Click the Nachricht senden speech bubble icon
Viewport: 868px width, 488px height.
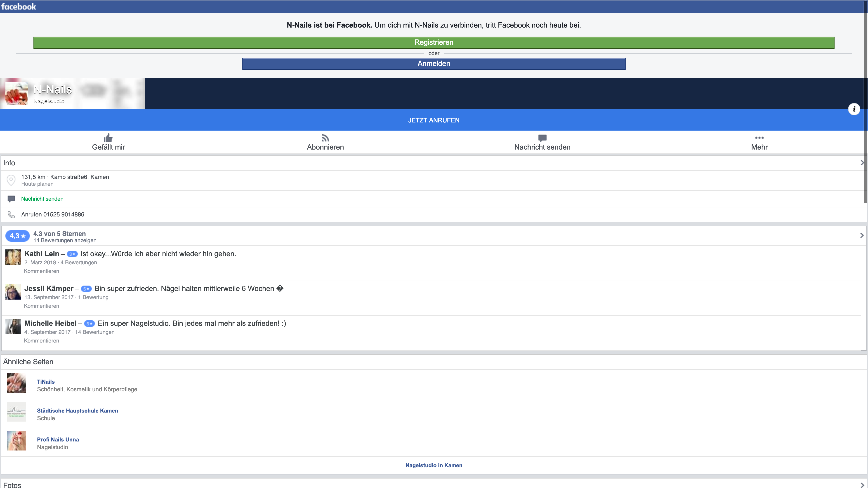[x=542, y=138]
